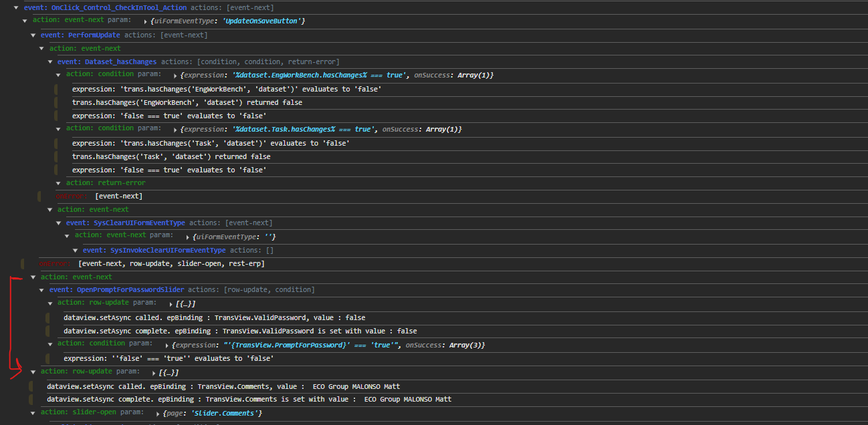Select the OpenPromptForPasswordSlider event name
Image resolution: width=868 pixels, height=425 pixels.
(x=130, y=290)
